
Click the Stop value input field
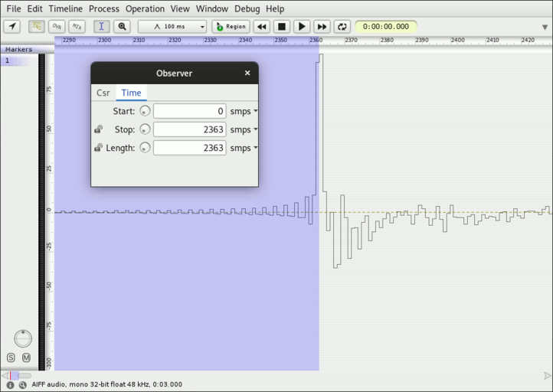(x=189, y=129)
